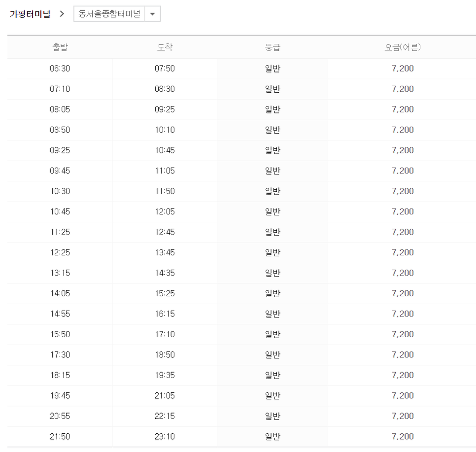
Task: Click the 10:45 arrival time in 09:25 row
Action: pos(165,150)
